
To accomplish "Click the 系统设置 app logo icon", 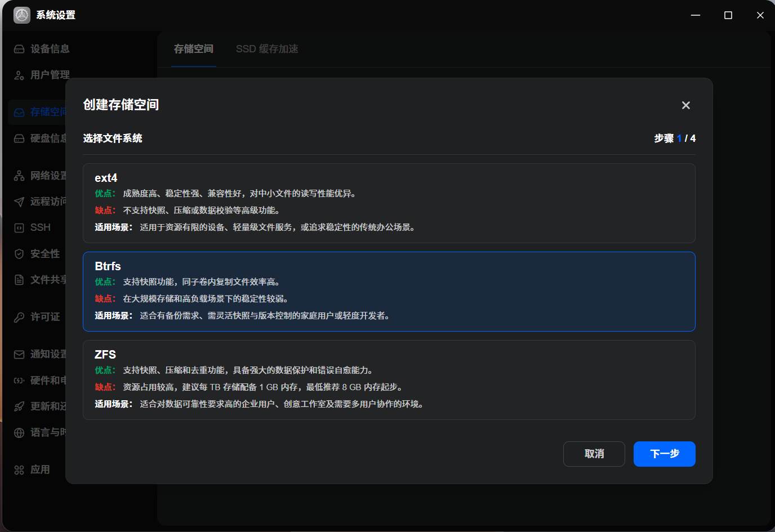I will click(22, 15).
